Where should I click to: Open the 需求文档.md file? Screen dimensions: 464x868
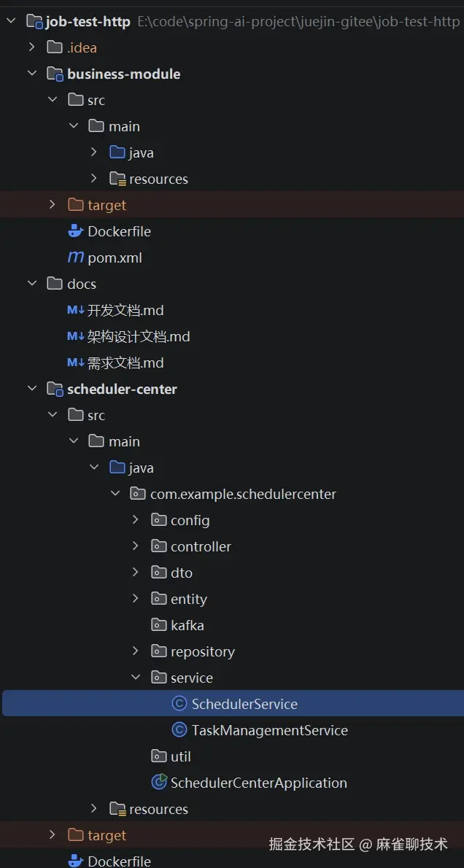(x=125, y=363)
